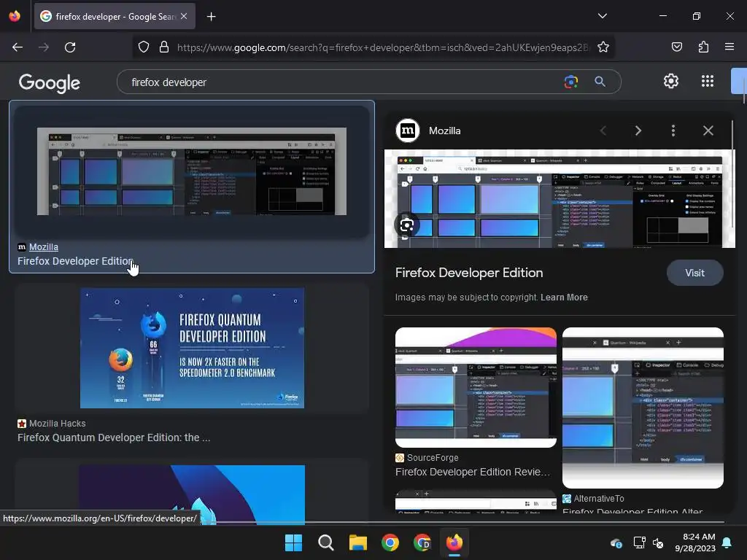Close the image preview panel
Screen dimensions: 747x560
coord(708,131)
